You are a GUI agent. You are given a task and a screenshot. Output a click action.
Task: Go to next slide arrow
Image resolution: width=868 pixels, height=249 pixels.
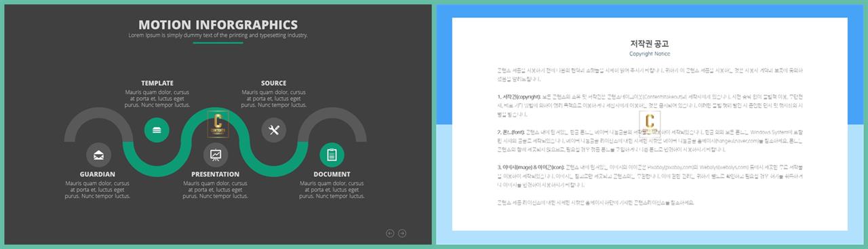click(402, 233)
